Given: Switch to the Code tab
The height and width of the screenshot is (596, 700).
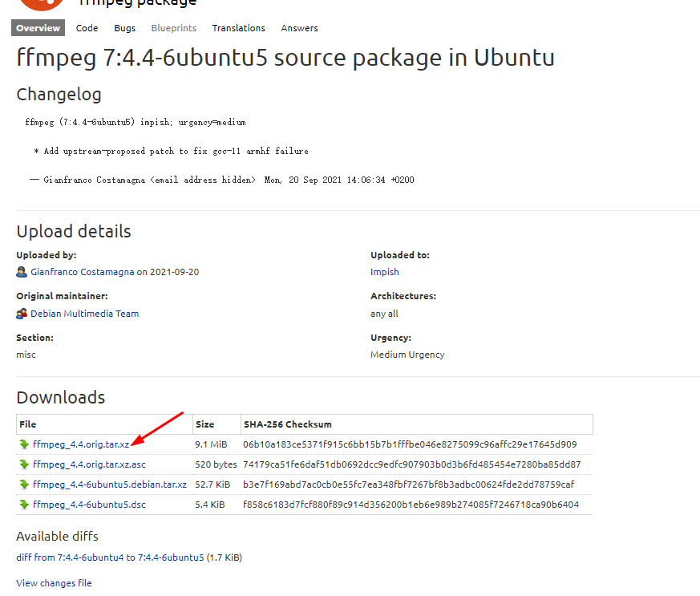Looking at the screenshot, I should point(87,27).
